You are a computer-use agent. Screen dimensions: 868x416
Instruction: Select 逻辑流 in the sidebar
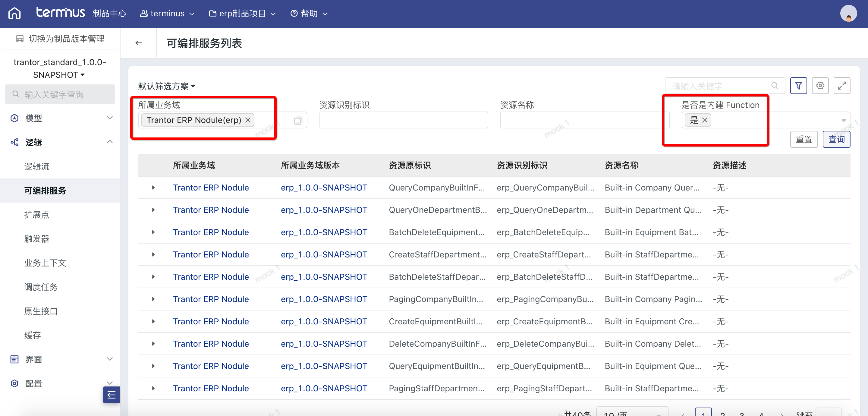coord(37,166)
